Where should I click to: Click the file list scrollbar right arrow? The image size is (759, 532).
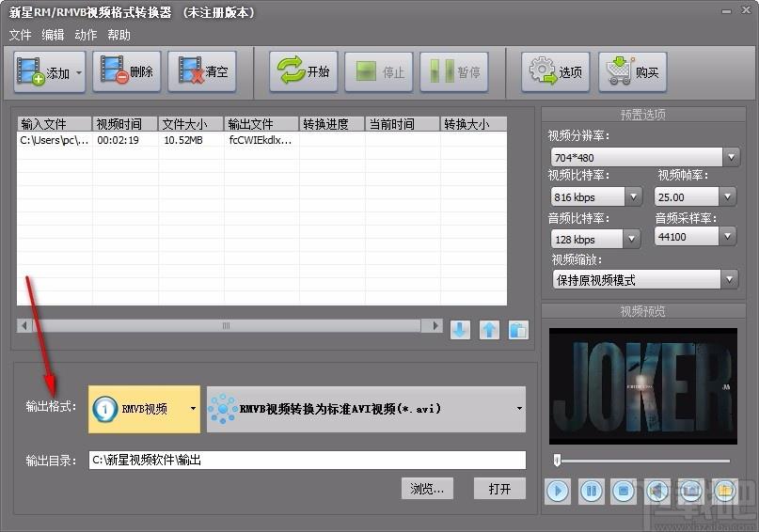pyautogui.click(x=435, y=325)
